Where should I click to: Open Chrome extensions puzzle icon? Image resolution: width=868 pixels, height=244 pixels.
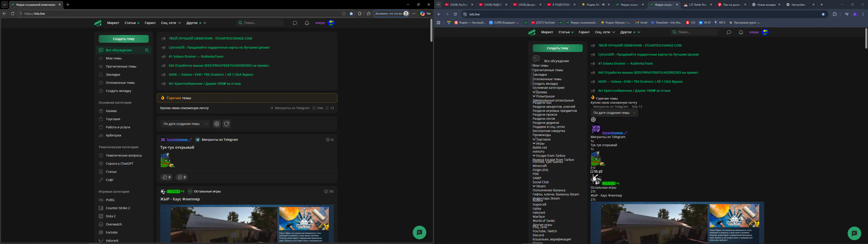tap(834, 14)
